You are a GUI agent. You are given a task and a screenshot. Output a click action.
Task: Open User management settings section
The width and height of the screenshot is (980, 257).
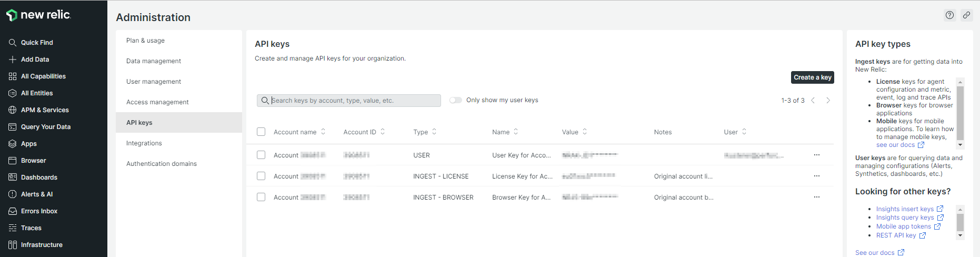point(154,82)
